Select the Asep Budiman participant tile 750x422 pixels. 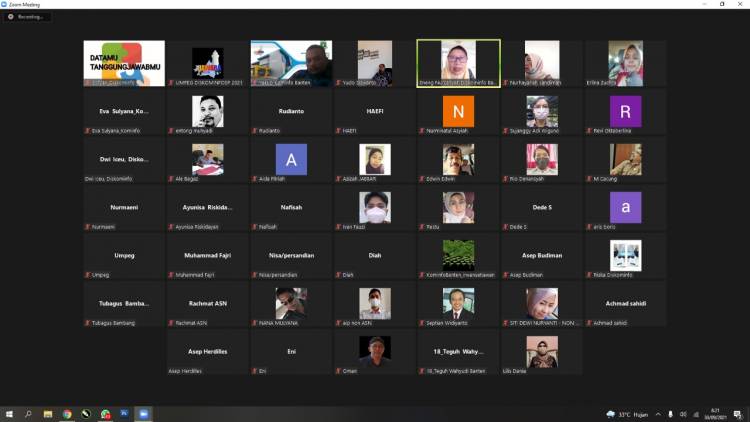[x=542, y=255]
